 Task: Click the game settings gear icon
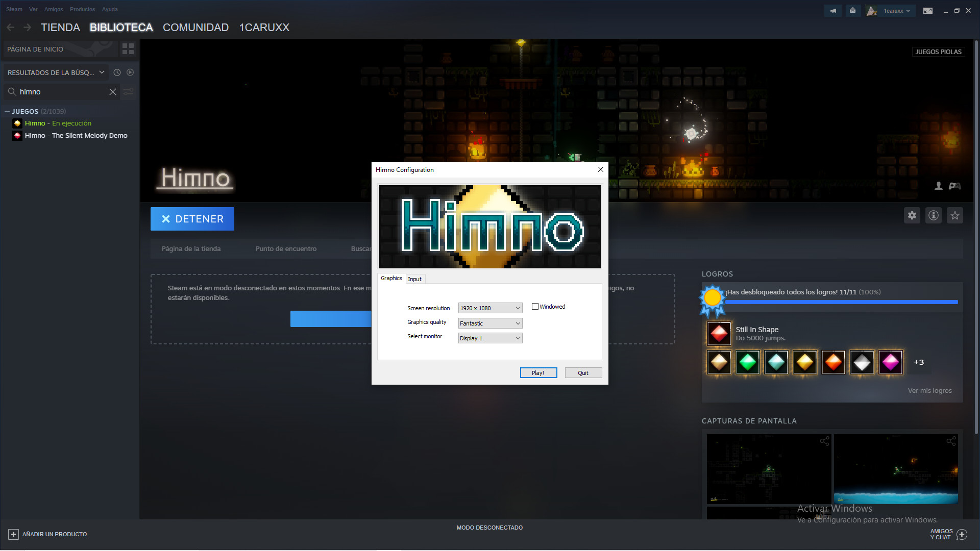tap(912, 215)
